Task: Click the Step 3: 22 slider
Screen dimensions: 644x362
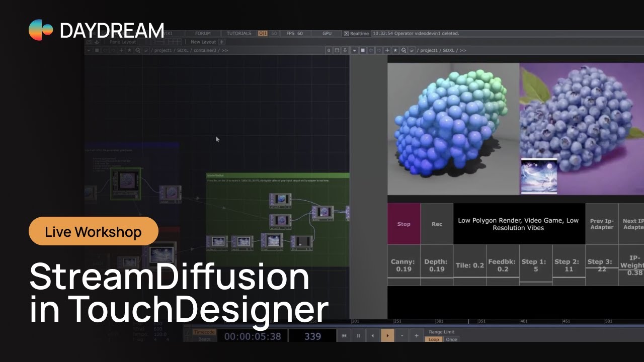Action: click(602, 265)
